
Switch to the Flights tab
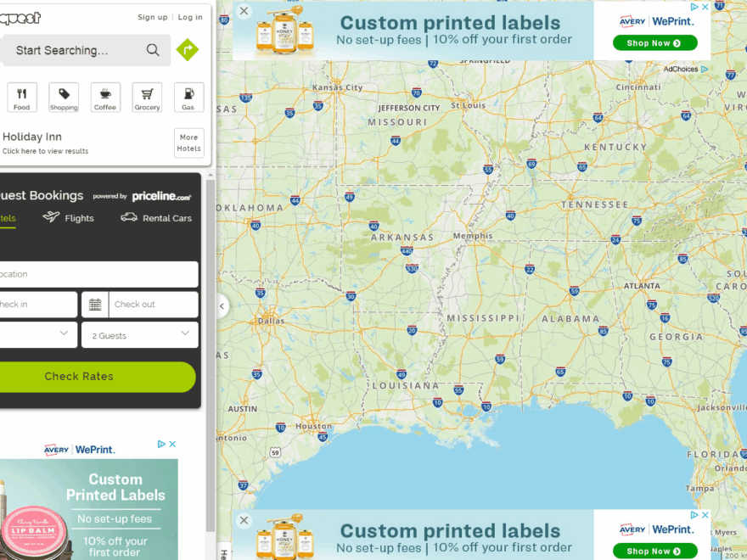tap(69, 218)
